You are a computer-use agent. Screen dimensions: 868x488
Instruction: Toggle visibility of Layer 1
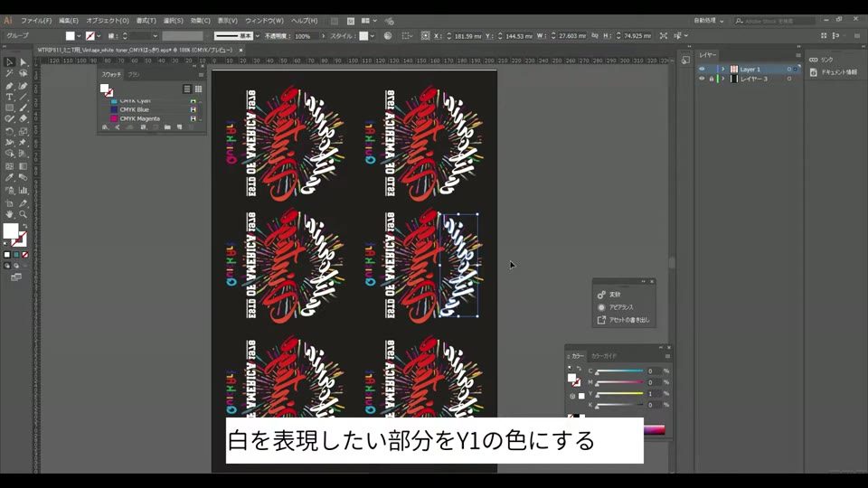click(x=702, y=70)
